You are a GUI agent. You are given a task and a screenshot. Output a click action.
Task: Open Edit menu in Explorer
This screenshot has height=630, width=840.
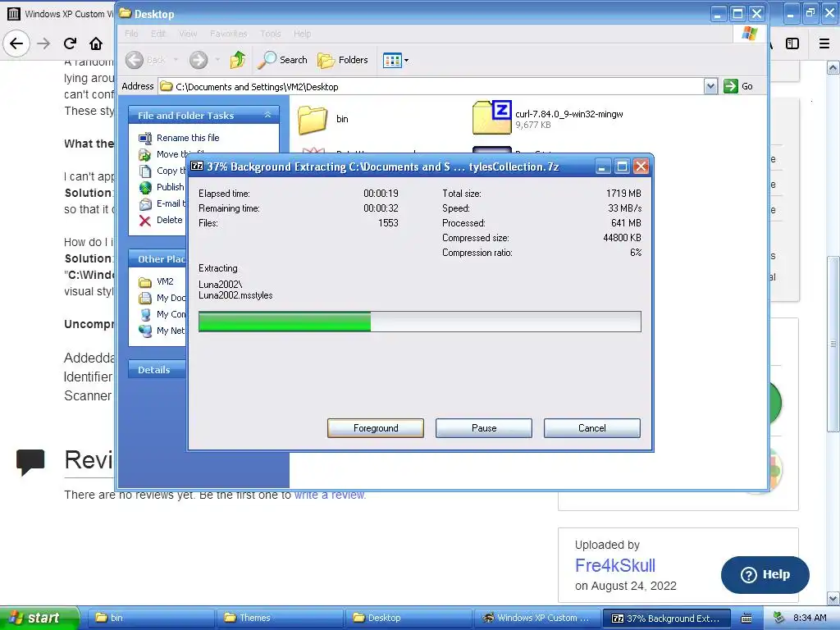pyautogui.click(x=158, y=34)
